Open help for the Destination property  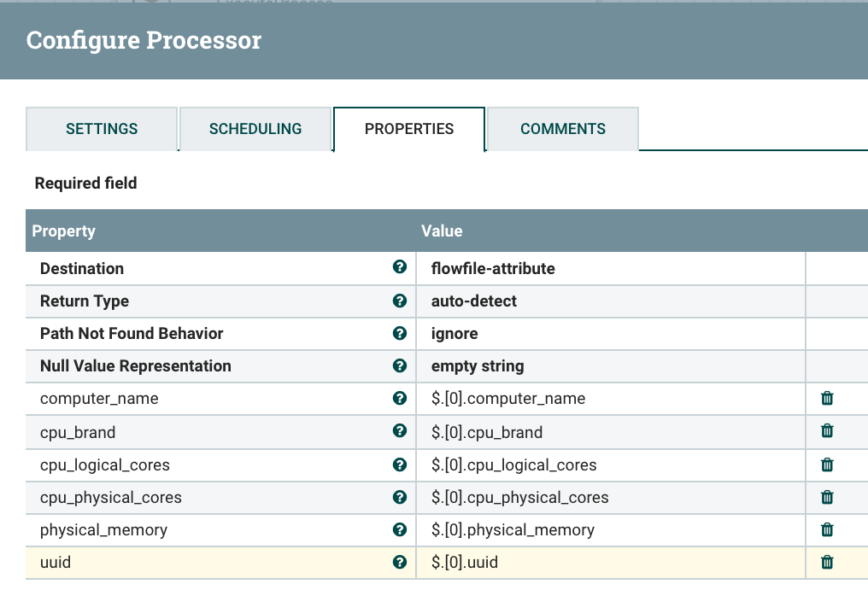[x=400, y=267]
